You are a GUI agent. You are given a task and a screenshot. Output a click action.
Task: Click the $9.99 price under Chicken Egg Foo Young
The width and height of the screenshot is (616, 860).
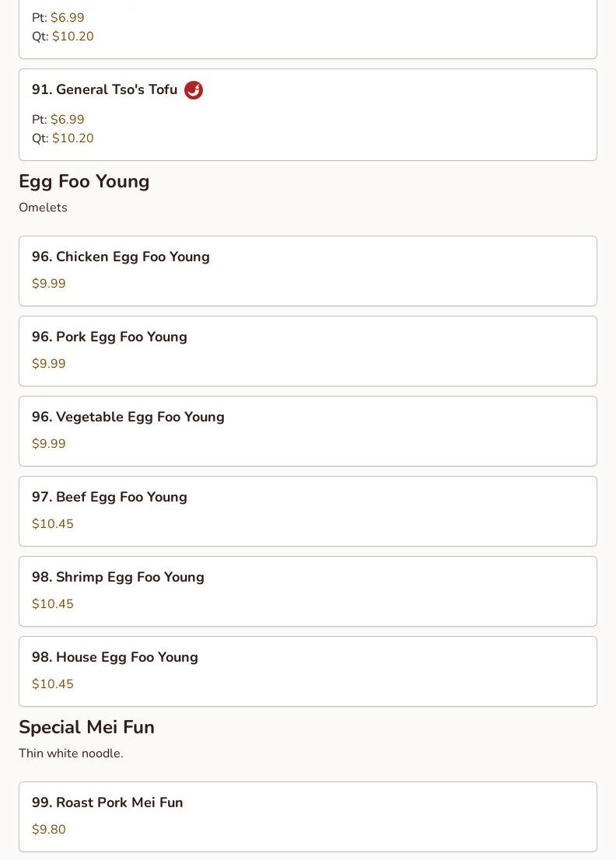(49, 284)
